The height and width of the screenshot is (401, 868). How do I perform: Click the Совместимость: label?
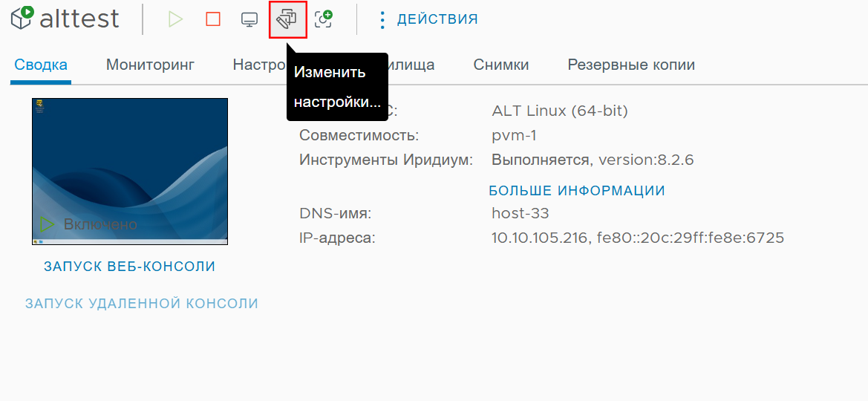359,136
